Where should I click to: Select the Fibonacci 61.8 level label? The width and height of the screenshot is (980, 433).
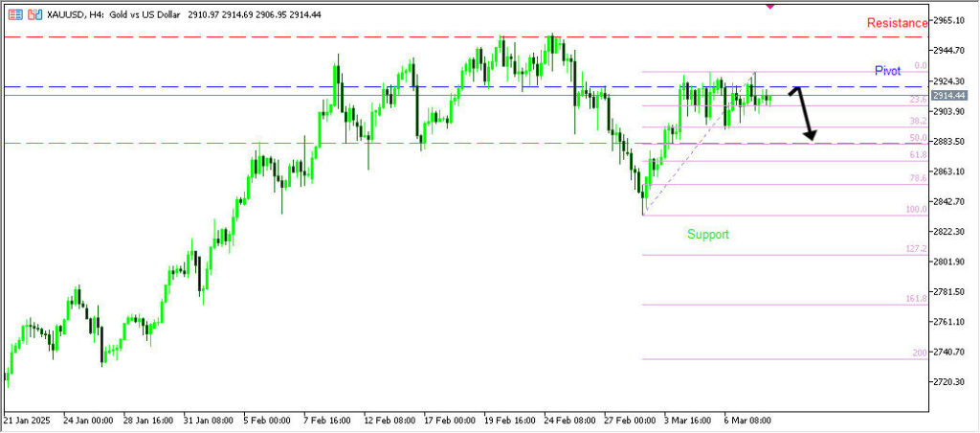click(917, 154)
